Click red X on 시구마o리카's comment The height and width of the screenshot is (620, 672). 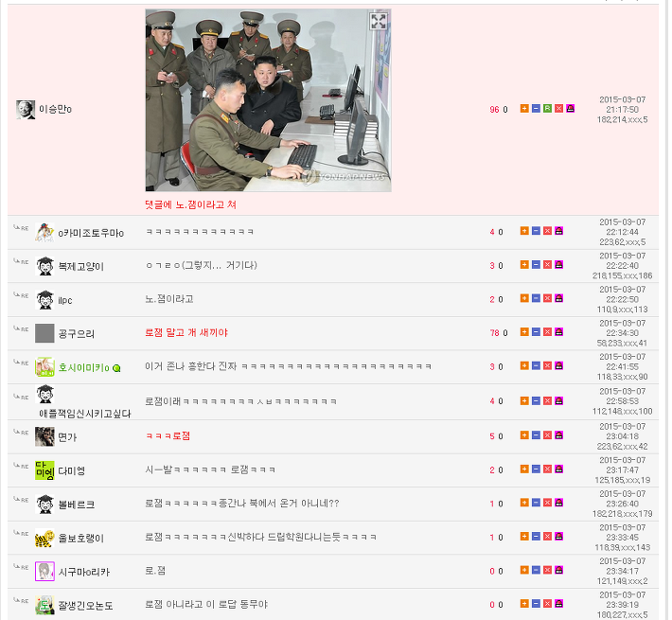coord(547,570)
